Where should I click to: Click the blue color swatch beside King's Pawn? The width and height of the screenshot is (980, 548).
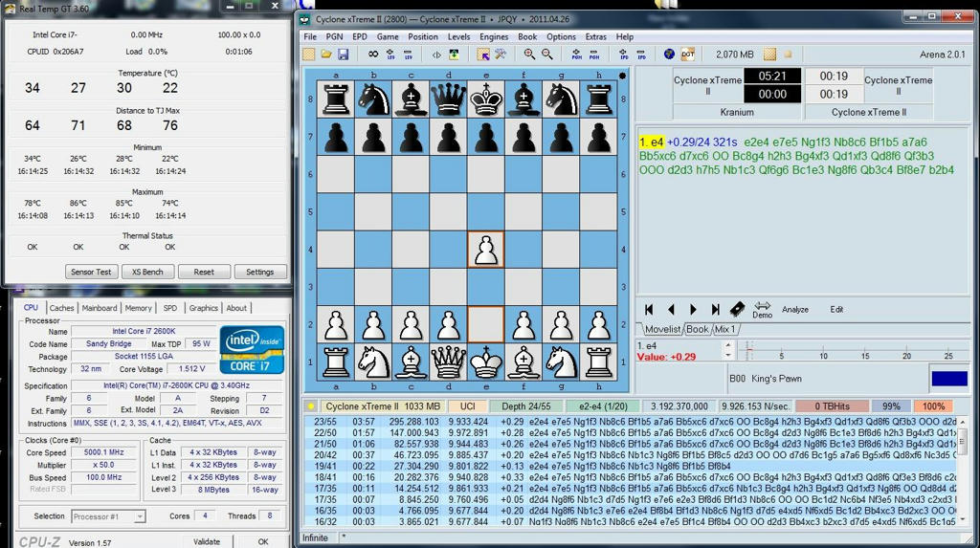tap(948, 379)
